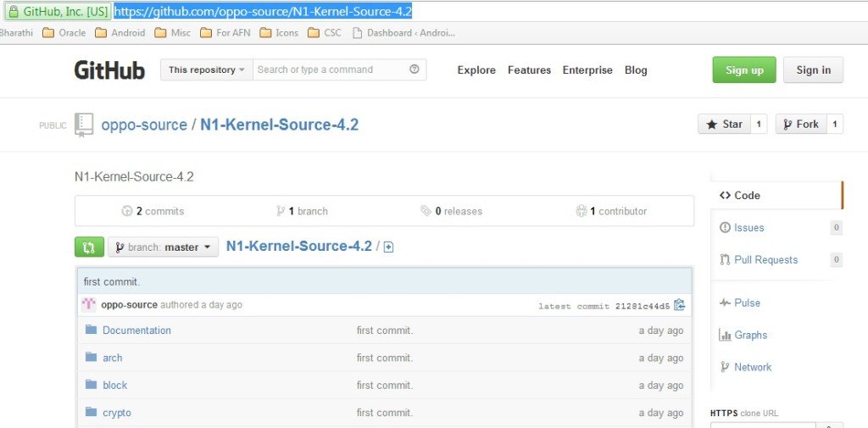Open the Graphs link in sidebar
This screenshot has width=868, height=428.
tap(750, 335)
